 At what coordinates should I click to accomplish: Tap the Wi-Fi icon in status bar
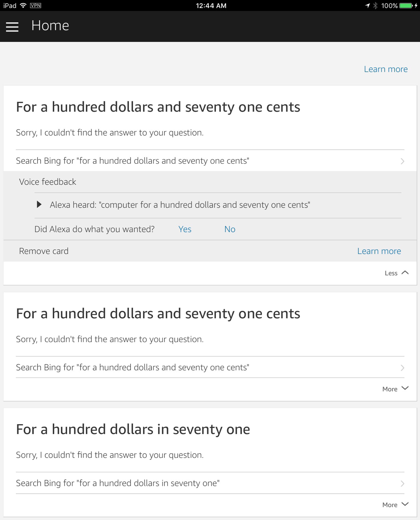[23, 5]
